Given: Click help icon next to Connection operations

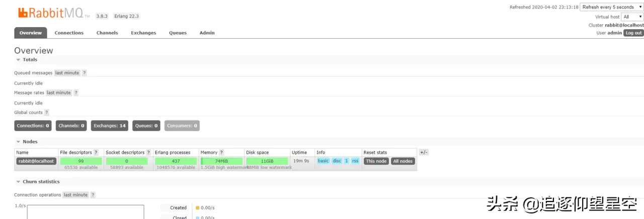Looking at the screenshot, I should [93, 195].
